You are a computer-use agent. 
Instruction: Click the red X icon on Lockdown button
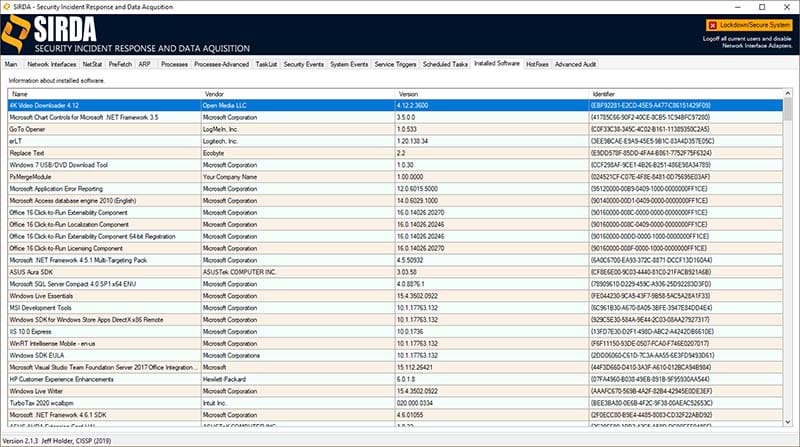pyautogui.click(x=713, y=25)
